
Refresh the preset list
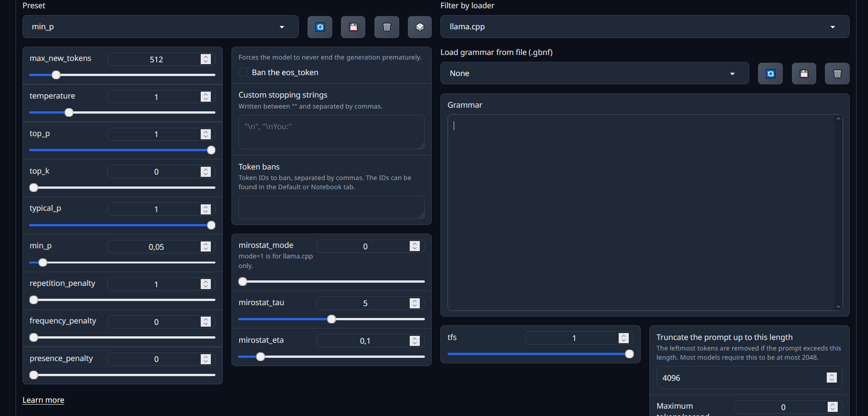[x=320, y=27]
